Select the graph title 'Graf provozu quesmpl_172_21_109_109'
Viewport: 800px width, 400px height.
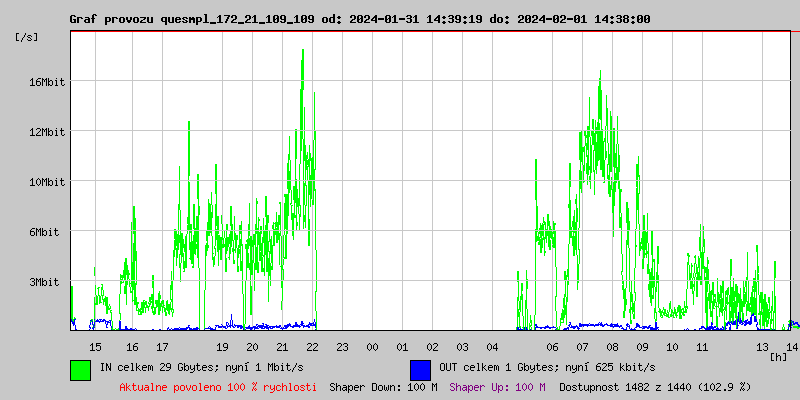coord(193,19)
